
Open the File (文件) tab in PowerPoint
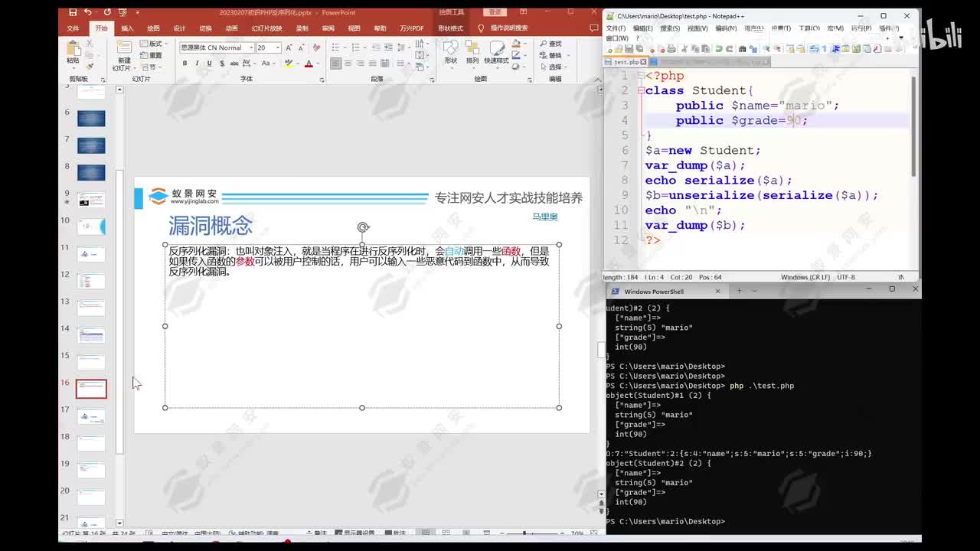point(73,28)
